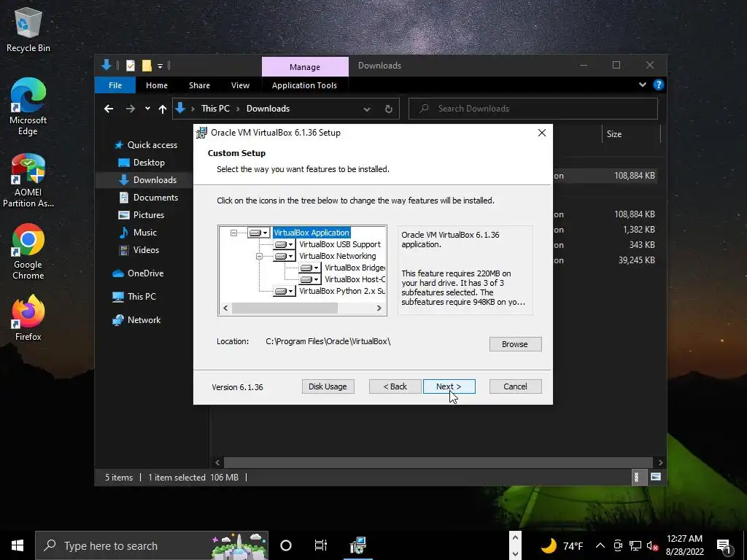
Task: Open VirtualBox Bridged Networking feature dropdown
Action: 309,268
